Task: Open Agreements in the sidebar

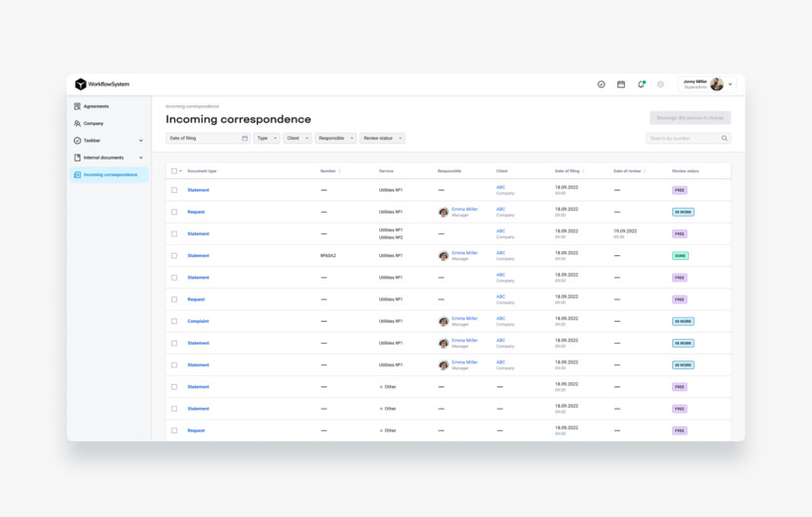Action: tap(95, 106)
